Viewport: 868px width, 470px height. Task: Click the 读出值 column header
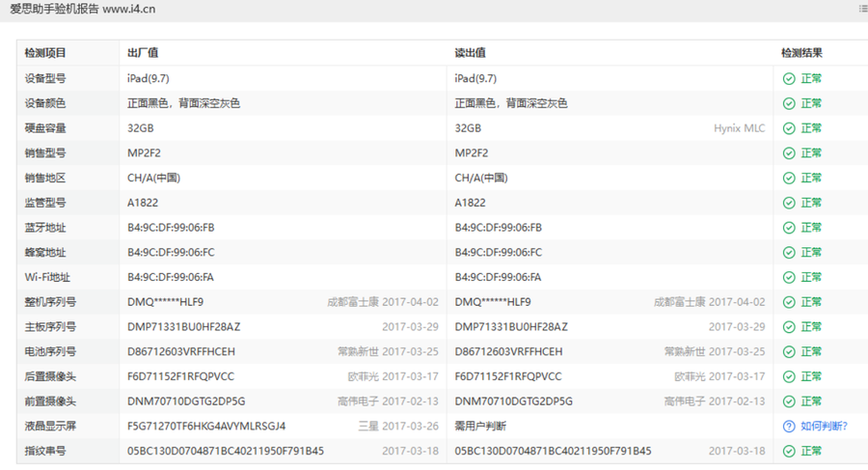[x=470, y=53]
